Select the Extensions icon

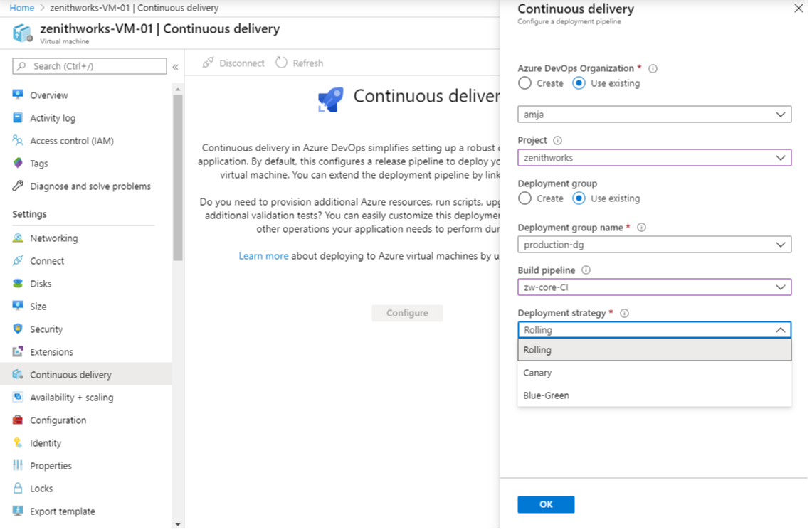tap(17, 351)
